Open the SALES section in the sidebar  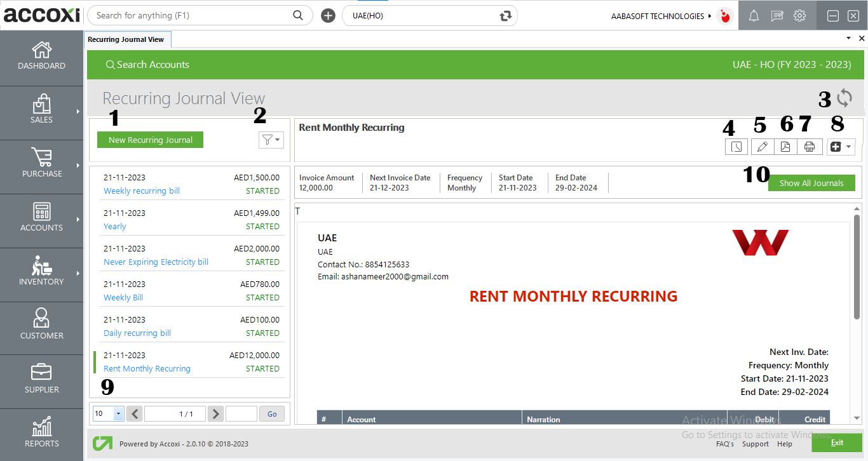[x=41, y=112]
